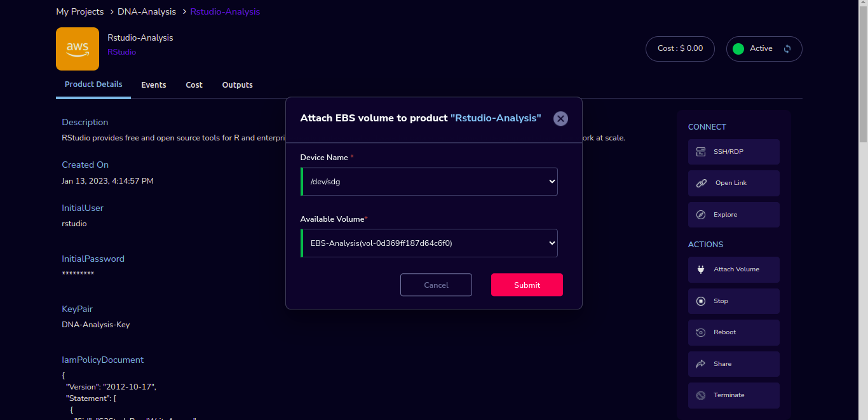
Task: Click the Share arrow icon
Action: pos(701,364)
